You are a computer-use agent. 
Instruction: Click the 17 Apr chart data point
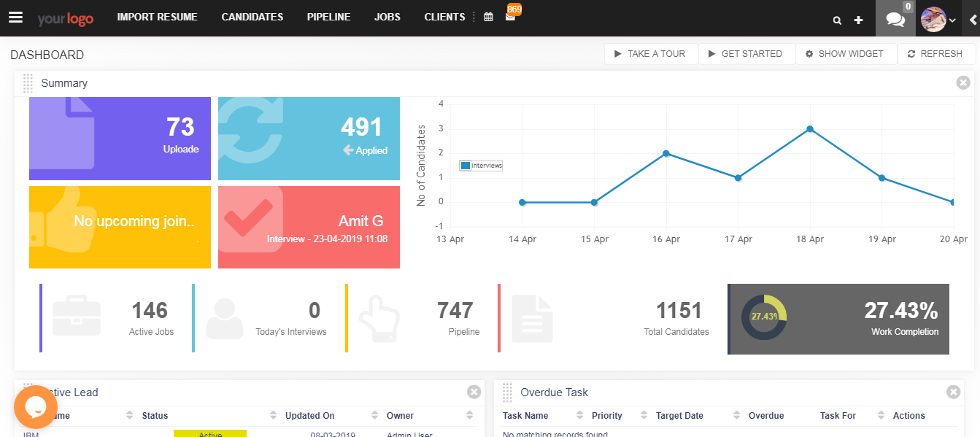(x=738, y=178)
